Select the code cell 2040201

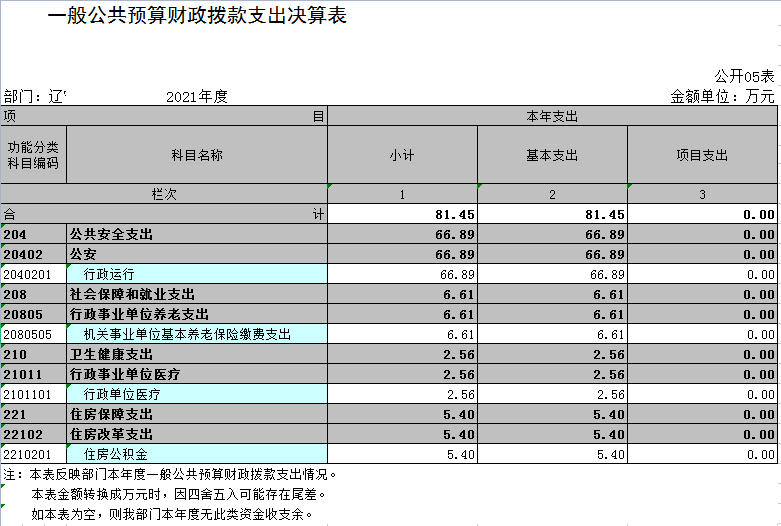click(33, 274)
